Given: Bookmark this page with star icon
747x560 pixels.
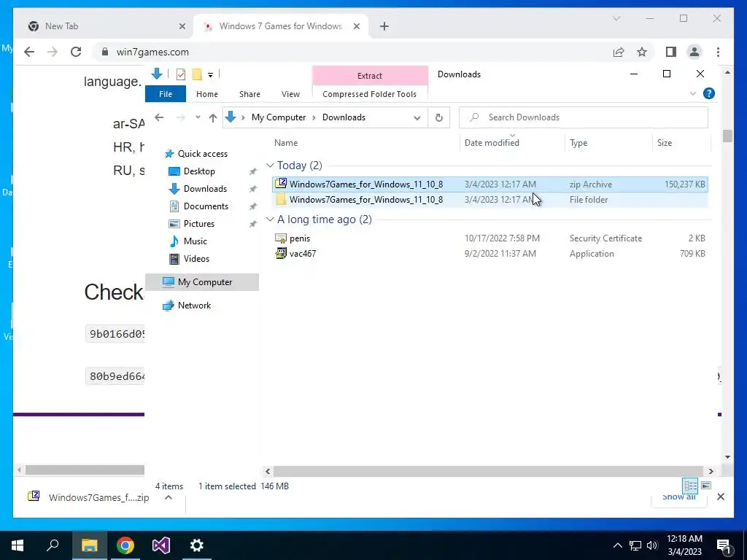Looking at the screenshot, I should (x=642, y=52).
